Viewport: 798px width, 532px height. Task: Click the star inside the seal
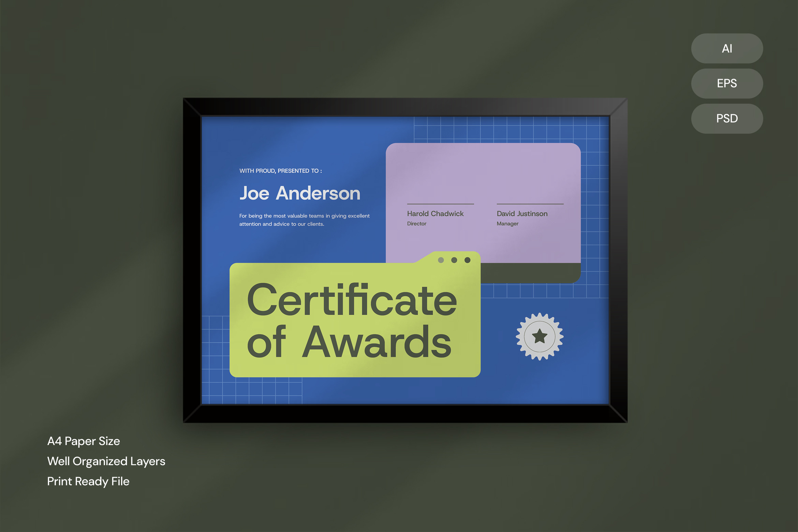click(540, 336)
